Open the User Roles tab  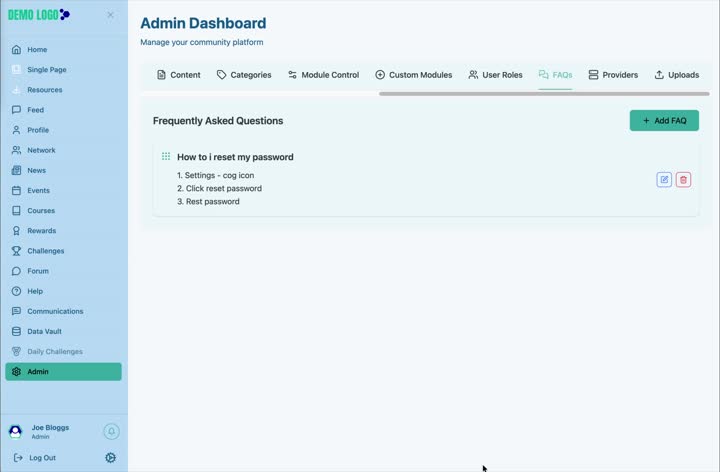[x=495, y=75]
